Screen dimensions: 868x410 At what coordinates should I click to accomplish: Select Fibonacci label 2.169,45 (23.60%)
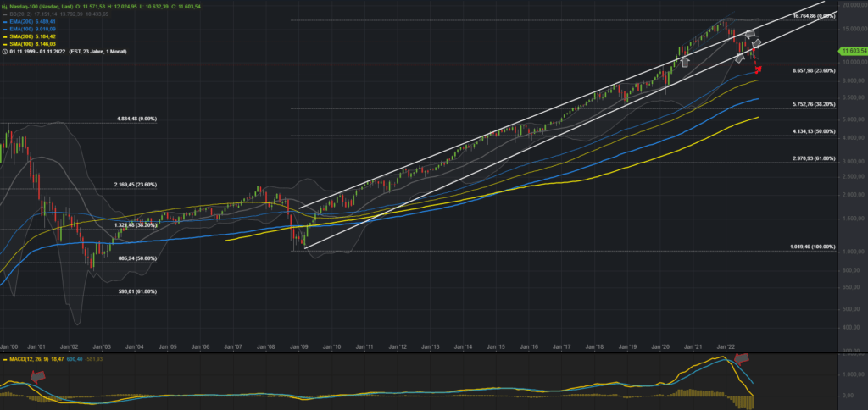(x=136, y=185)
